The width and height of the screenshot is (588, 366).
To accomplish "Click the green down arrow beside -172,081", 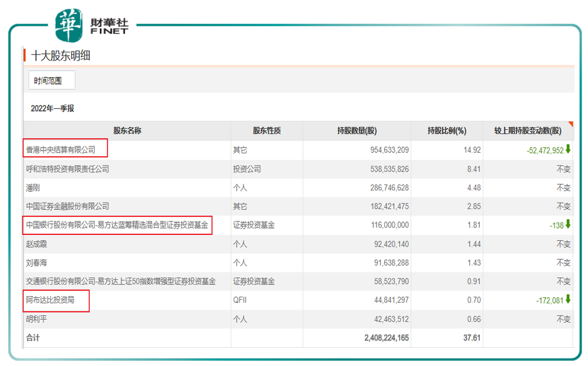I will [x=568, y=299].
